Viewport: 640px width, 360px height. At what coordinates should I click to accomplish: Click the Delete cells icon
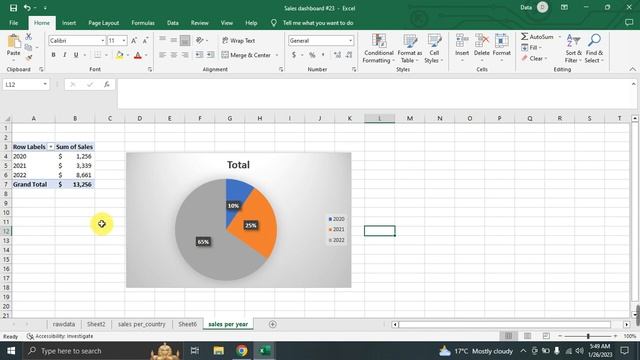[x=482, y=42]
